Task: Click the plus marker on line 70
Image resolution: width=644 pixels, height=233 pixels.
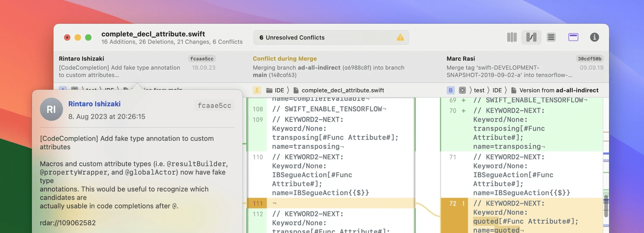Action: pos(463,111)
